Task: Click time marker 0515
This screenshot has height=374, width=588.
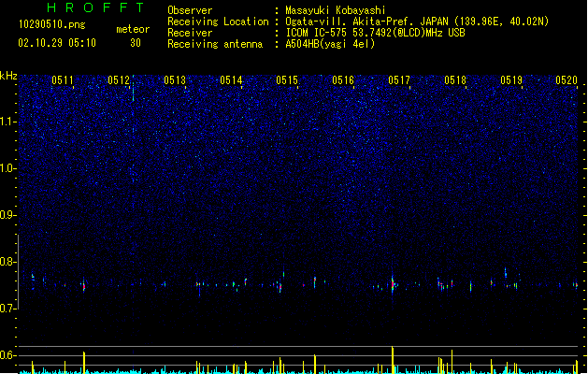Action: (287, 80)
